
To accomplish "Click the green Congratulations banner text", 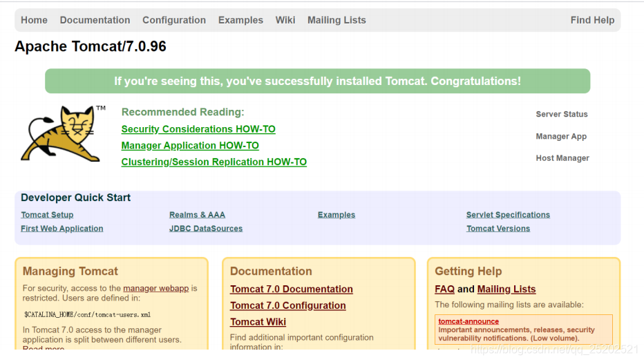I will click(317, 81).
